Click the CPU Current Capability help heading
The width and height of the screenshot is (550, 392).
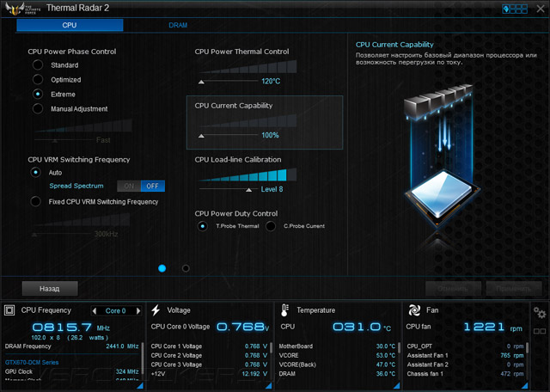click(x=394, y=45)
